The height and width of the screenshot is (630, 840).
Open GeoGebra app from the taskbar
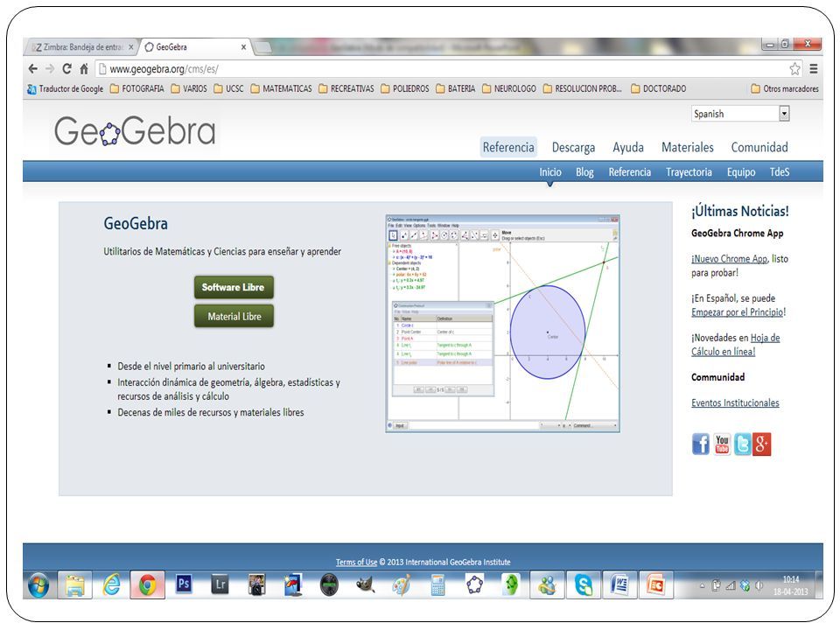tap(474, 584)
